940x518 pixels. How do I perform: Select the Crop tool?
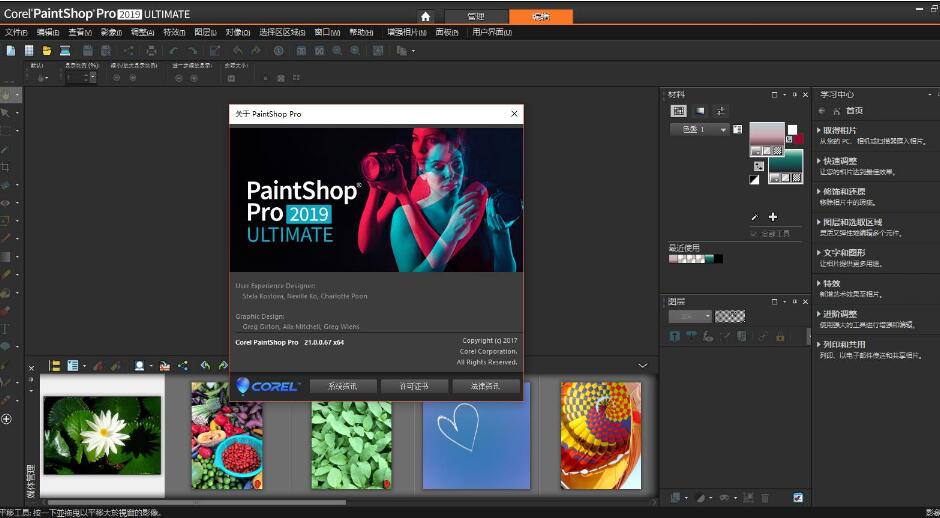click(6, 167)
